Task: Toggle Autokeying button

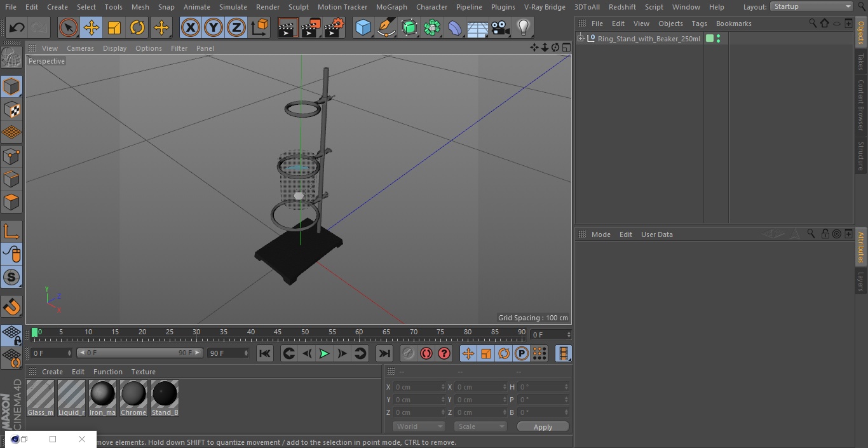Action: click(426, 353)
